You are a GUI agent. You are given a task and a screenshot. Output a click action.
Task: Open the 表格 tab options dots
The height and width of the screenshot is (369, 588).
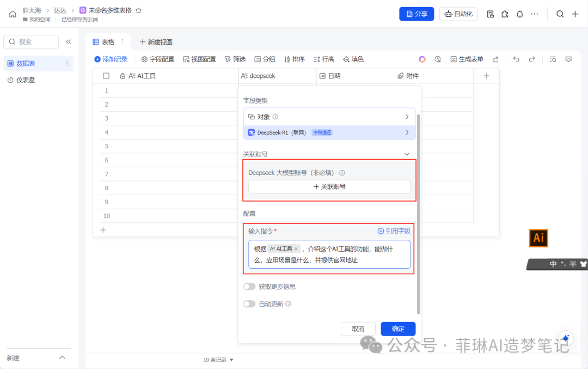tap(122, 42)
